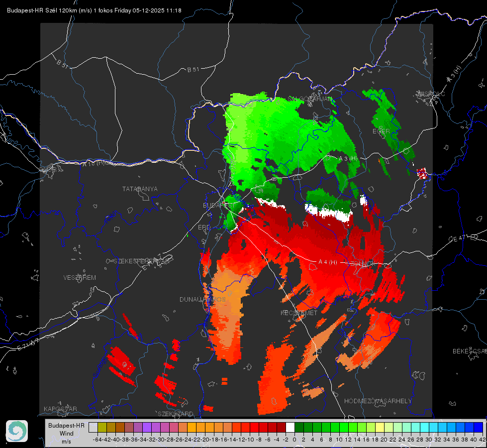
Task: Click the '-10' legend scale value
Action: coord(250,440)
